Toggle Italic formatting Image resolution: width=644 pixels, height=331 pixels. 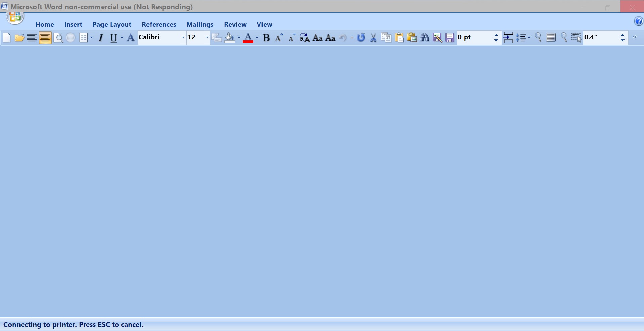coord(100,38)
